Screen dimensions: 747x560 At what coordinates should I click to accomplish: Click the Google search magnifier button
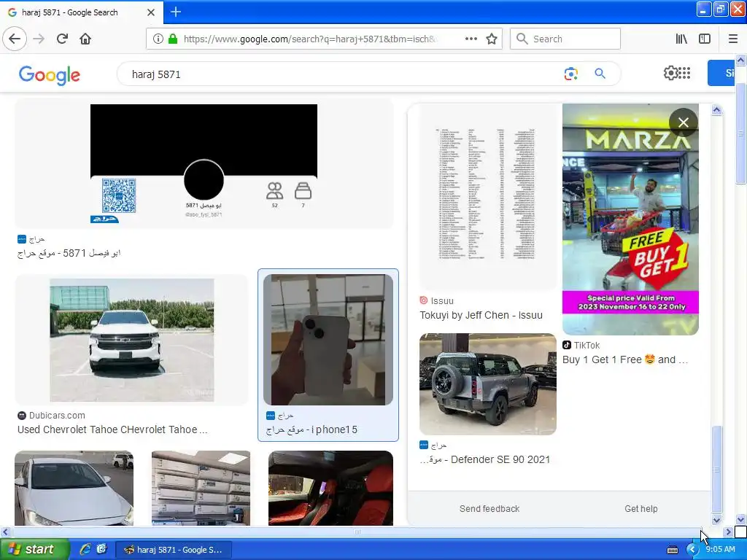[600, 74]
